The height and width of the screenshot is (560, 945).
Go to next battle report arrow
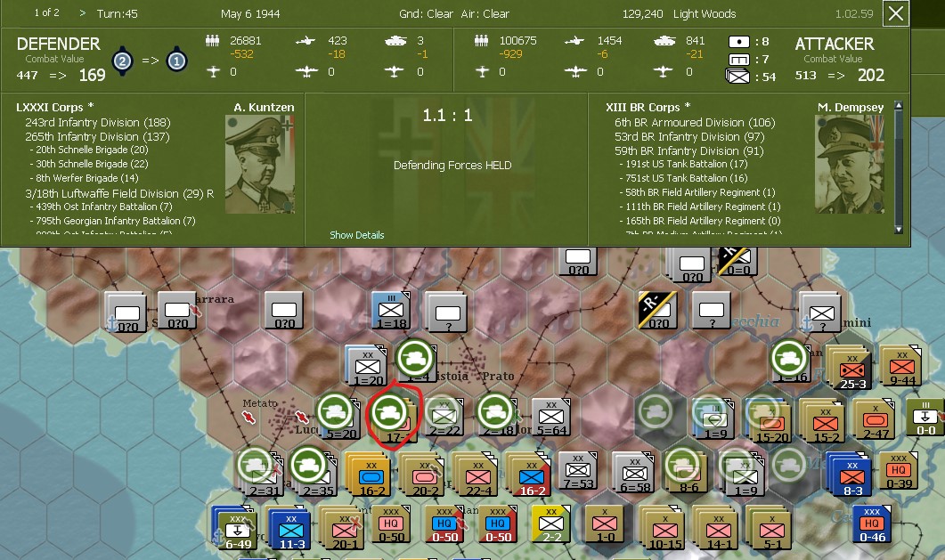(83, 13)
